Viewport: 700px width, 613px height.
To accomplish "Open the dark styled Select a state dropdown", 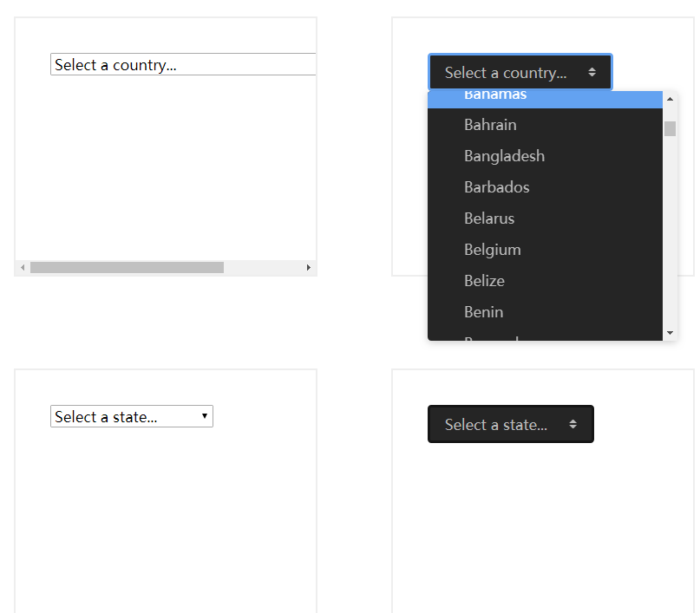I will [x=511, y=424].
